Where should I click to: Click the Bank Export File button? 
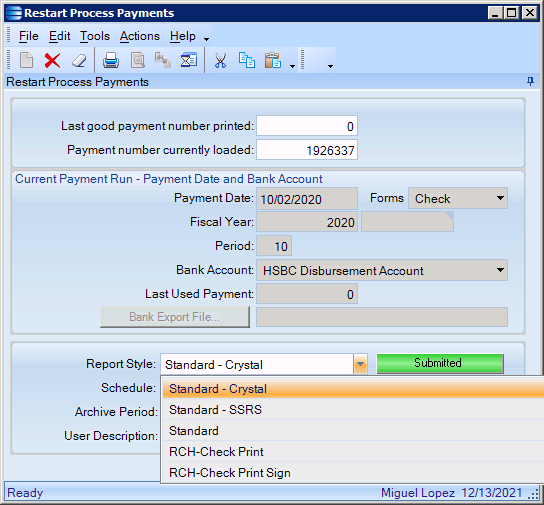click(x=175, y=317)
